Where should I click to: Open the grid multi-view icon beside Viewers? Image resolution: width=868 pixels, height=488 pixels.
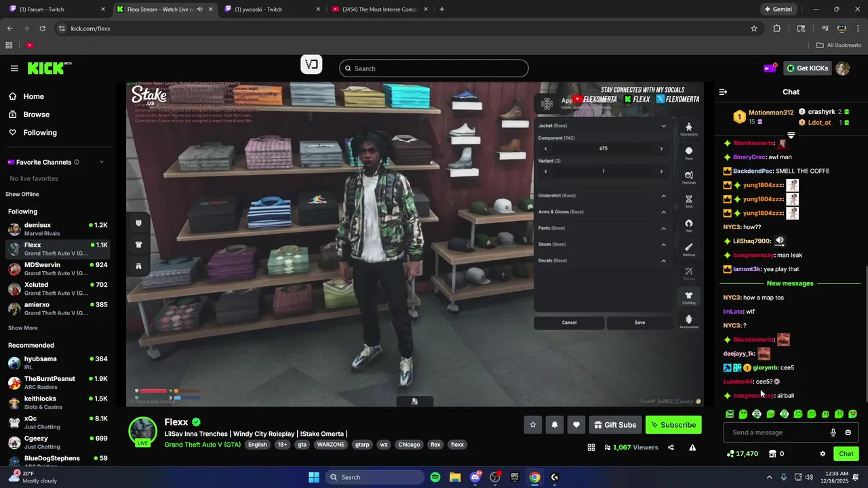[x=591, y=447]
